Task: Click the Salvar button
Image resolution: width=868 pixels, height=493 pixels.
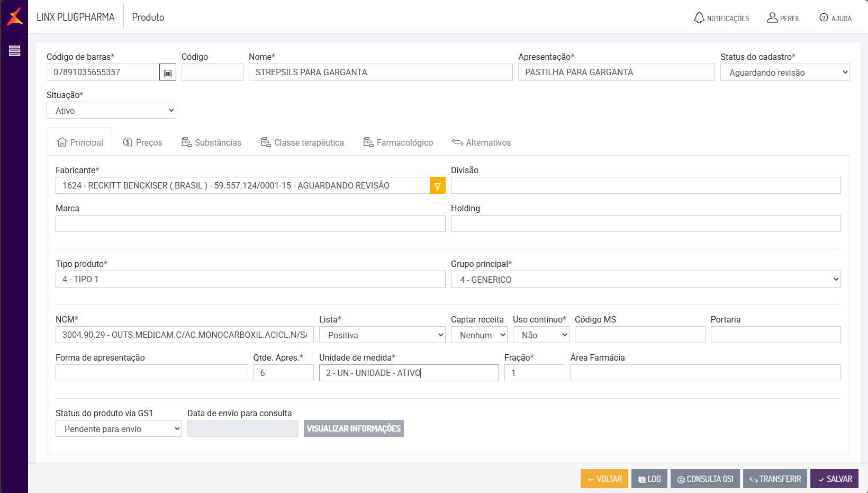Action: 835,479
